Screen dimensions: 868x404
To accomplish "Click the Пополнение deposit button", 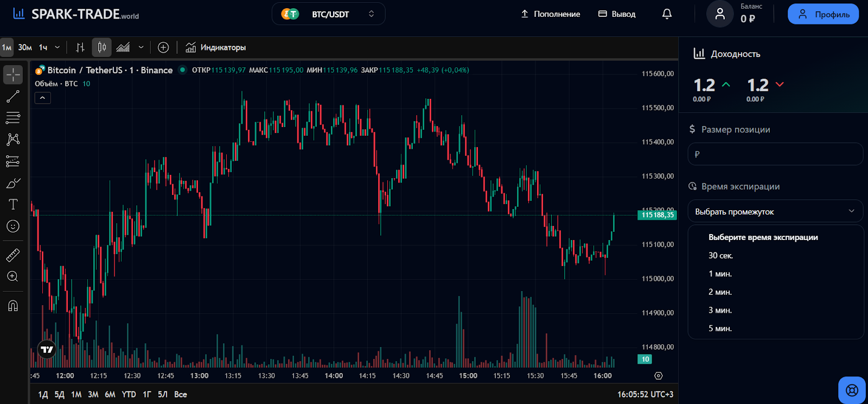I will pos(550,14).
